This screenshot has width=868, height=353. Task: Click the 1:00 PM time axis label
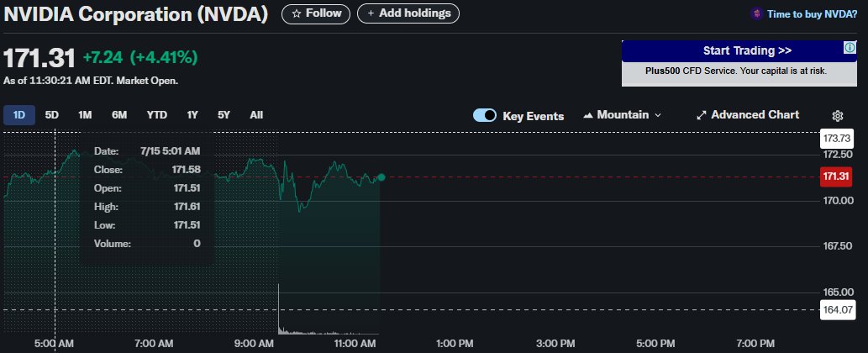(455, 344)
